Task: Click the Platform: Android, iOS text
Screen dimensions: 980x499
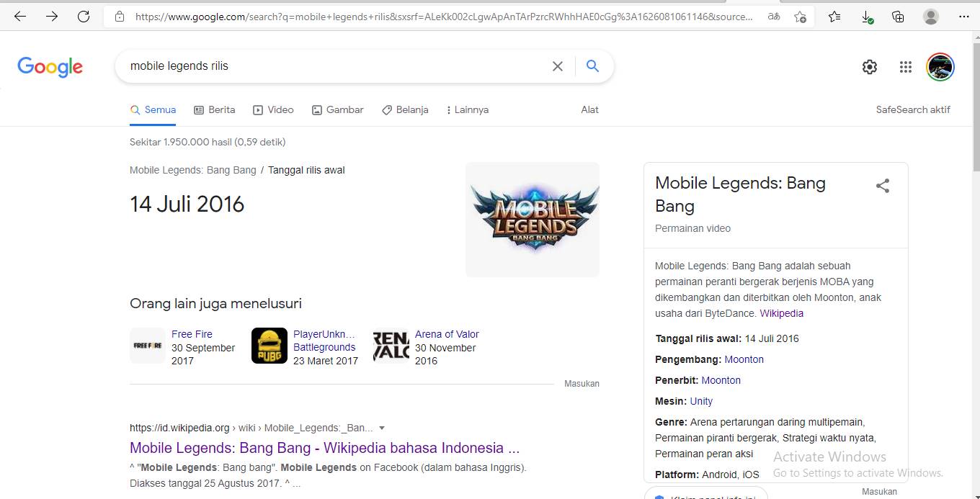Action: point(707,475)
